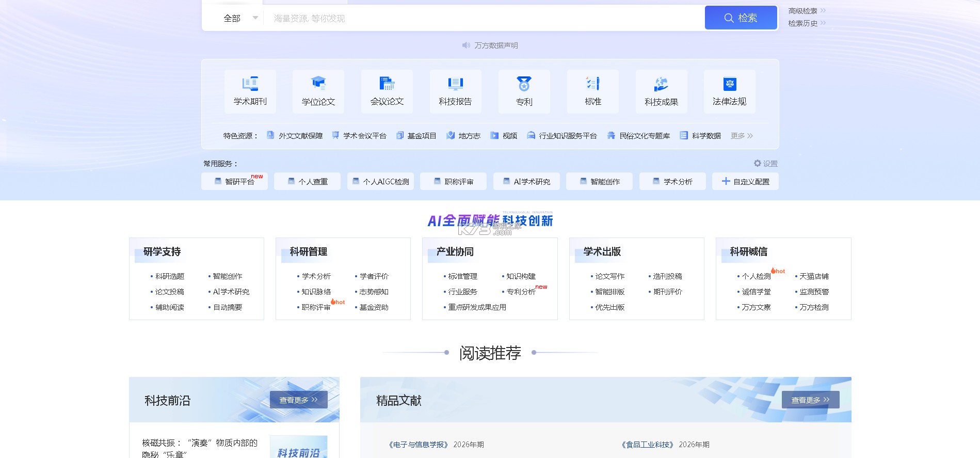Open 期刊评价 under 学术出版
The width and height of the screenshot is (980, 458).
click(668, 292)
